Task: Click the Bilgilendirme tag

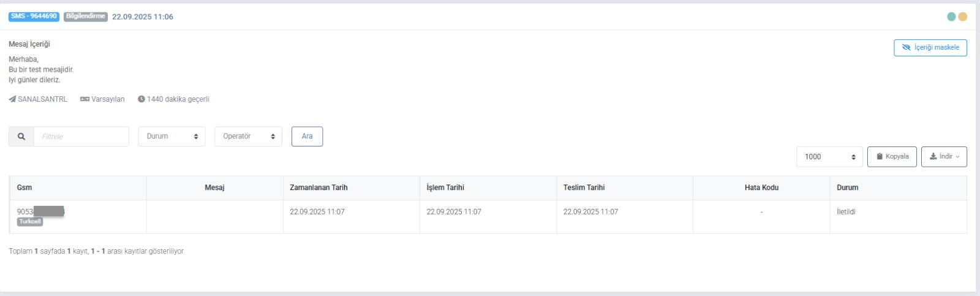Action: click(85, 17)
